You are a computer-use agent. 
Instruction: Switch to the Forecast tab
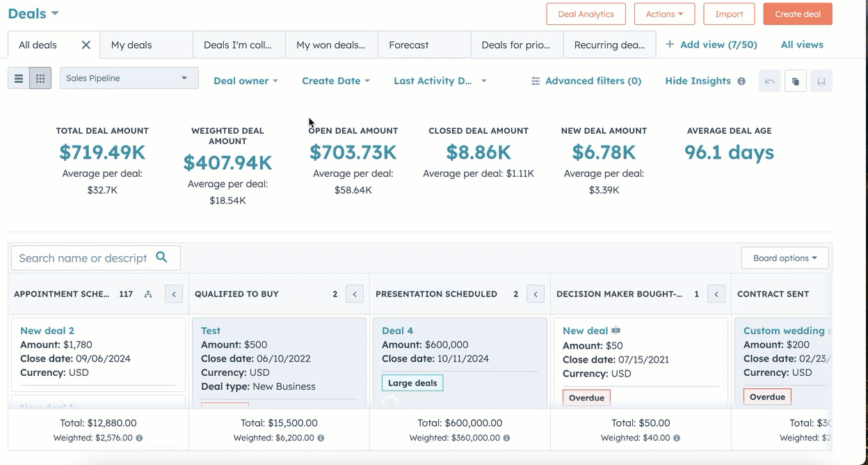coord(409,45)
